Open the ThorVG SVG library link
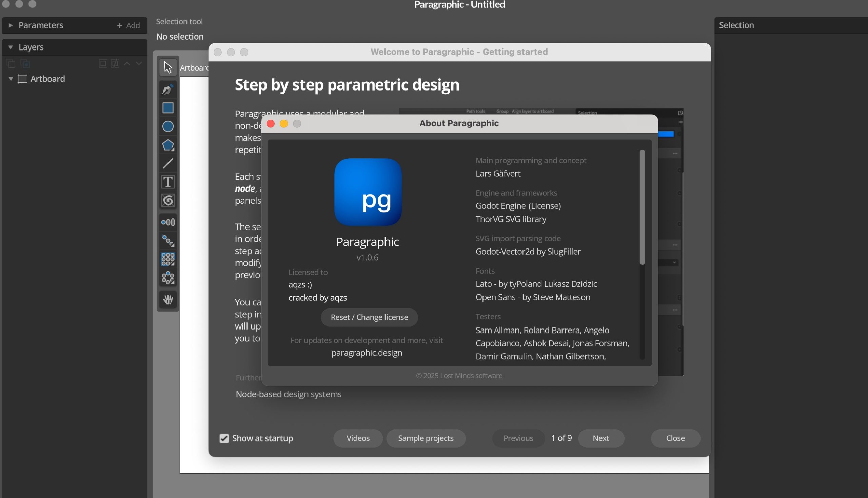 [x=511, y=219]
